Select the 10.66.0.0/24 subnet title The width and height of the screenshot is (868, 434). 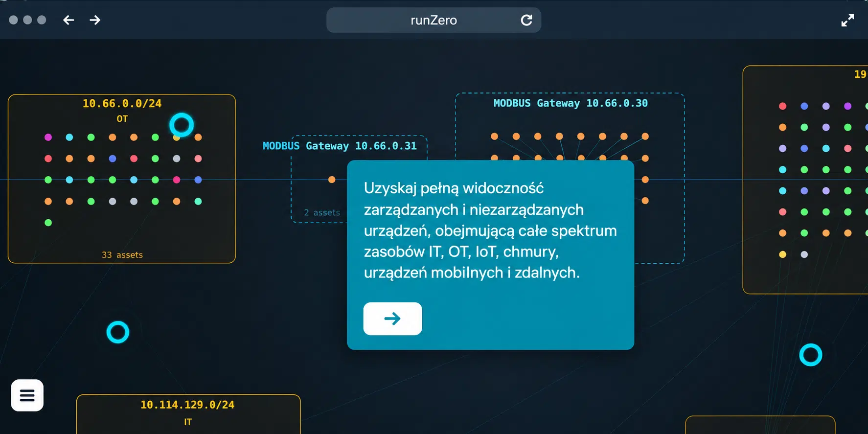coord(122,103)
